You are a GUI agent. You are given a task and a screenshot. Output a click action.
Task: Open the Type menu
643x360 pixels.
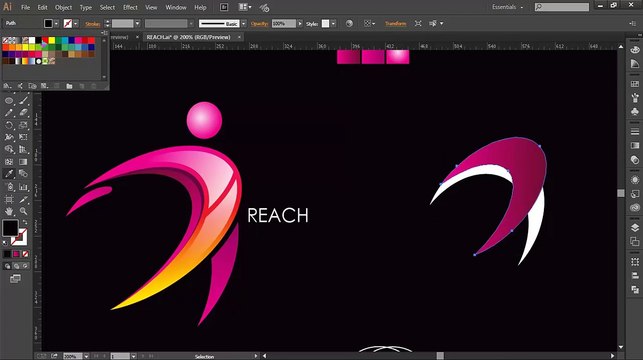[86, 7]
